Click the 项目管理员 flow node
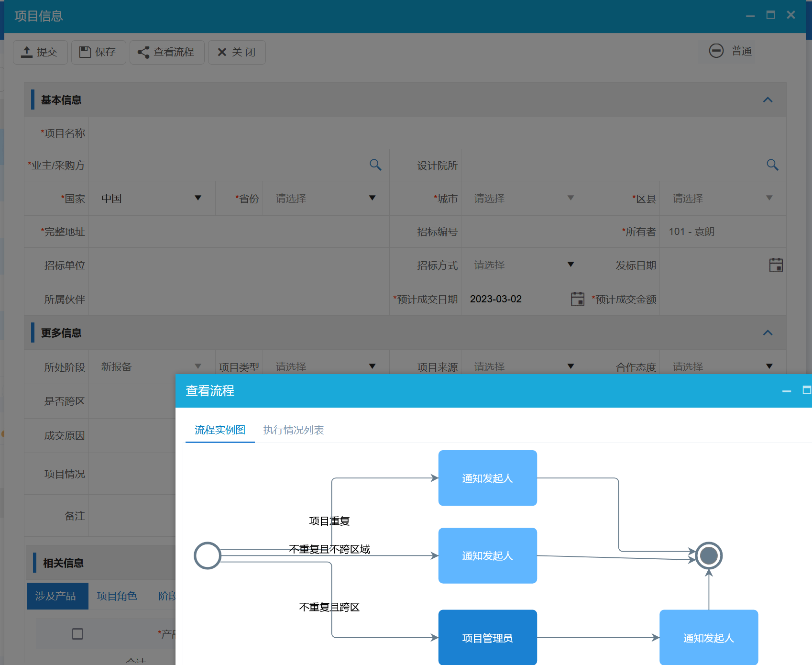The image size is (812, 665). click(x=487, y=637)
